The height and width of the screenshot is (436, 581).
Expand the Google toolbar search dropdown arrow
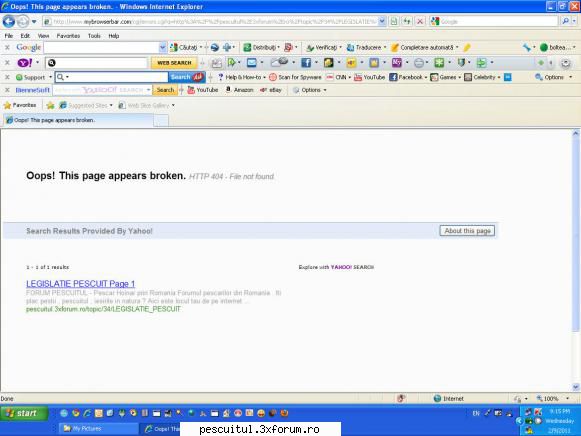tap(162, 47)
